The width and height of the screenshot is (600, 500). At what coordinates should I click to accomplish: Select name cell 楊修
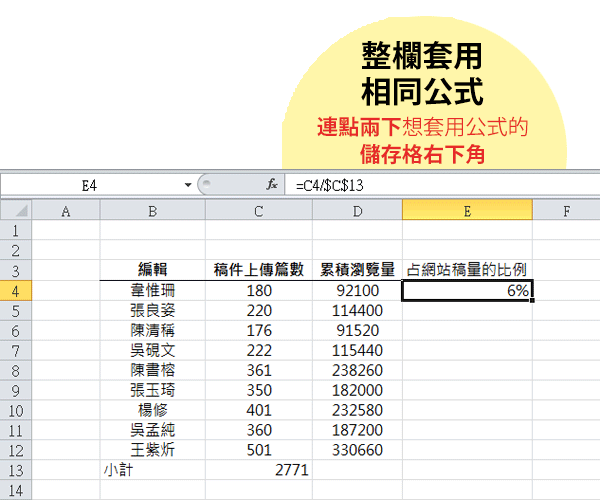pos(153,410)
